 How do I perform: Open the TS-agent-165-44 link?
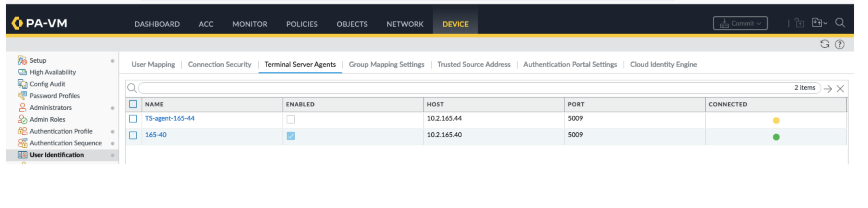pos(169,118)
